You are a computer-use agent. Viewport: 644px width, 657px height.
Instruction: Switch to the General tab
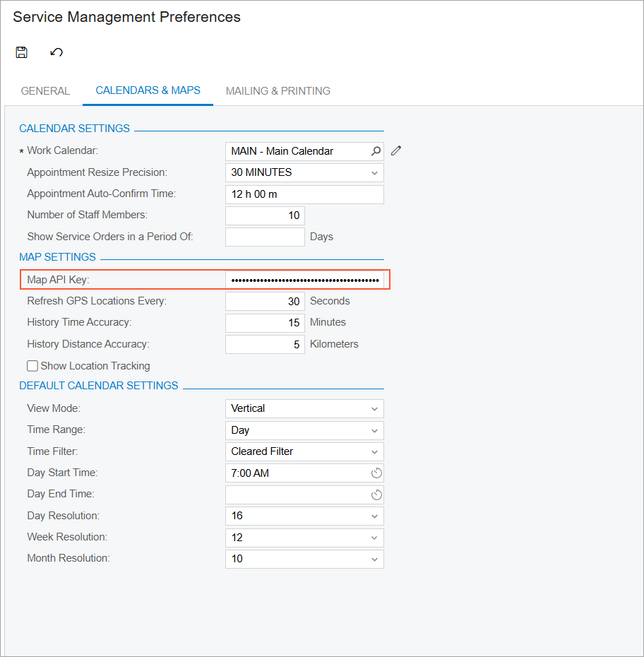tap(45, 91)
